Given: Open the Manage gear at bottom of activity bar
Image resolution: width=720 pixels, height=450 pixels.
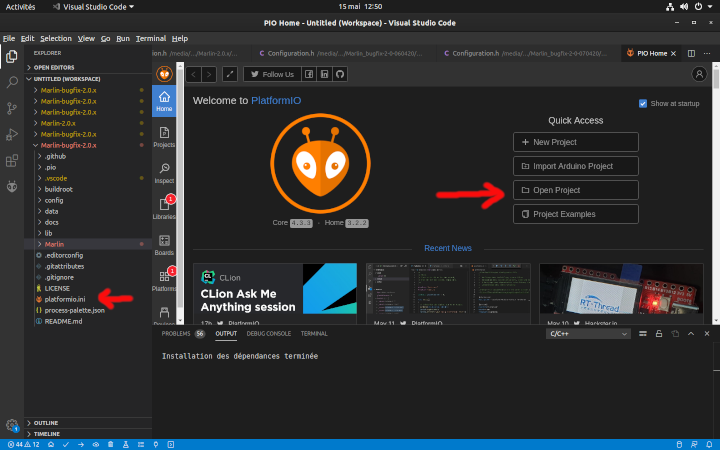Looking at the screenshot, I should 12,425.
